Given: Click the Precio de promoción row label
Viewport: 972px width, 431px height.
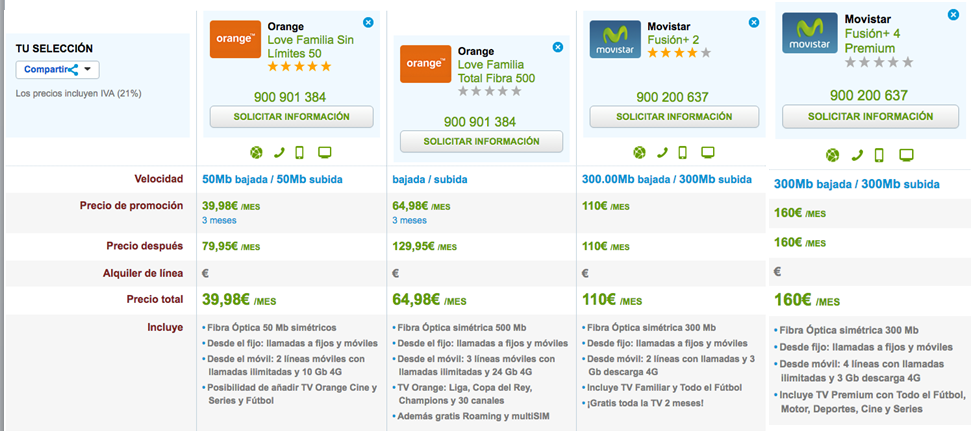Looking at the screenshot, I should point(131,206).
